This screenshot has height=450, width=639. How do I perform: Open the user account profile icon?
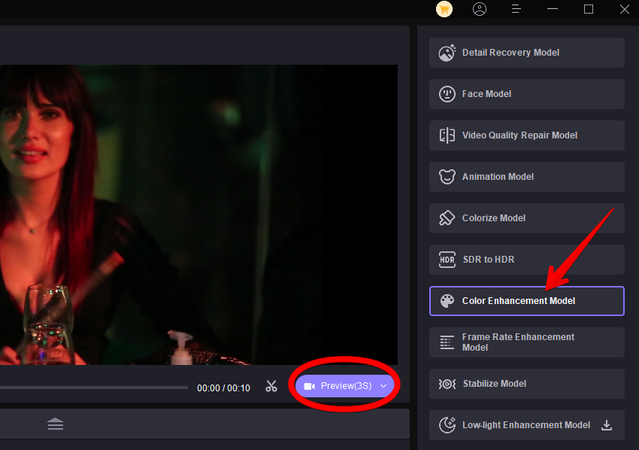480,9
